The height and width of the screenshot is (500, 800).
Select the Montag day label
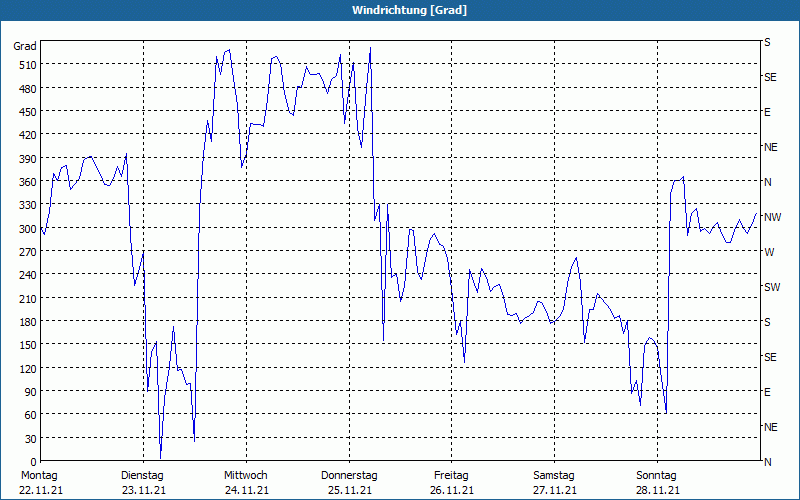(38, 475)
